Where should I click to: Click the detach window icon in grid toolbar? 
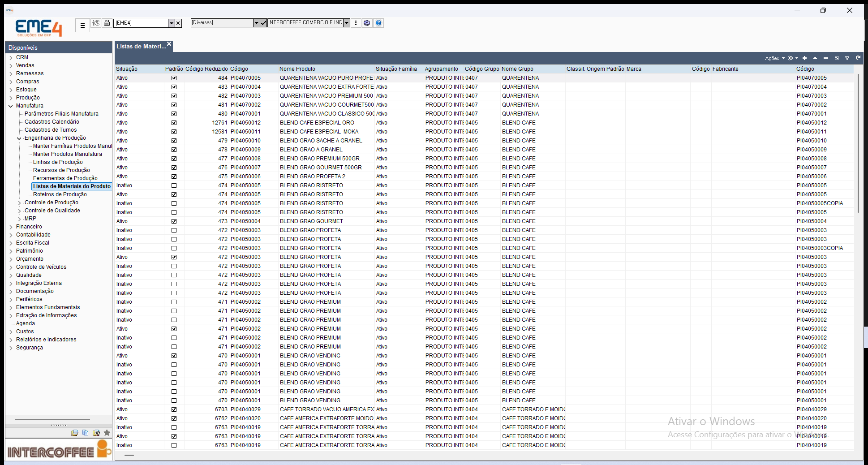(837, 58)
